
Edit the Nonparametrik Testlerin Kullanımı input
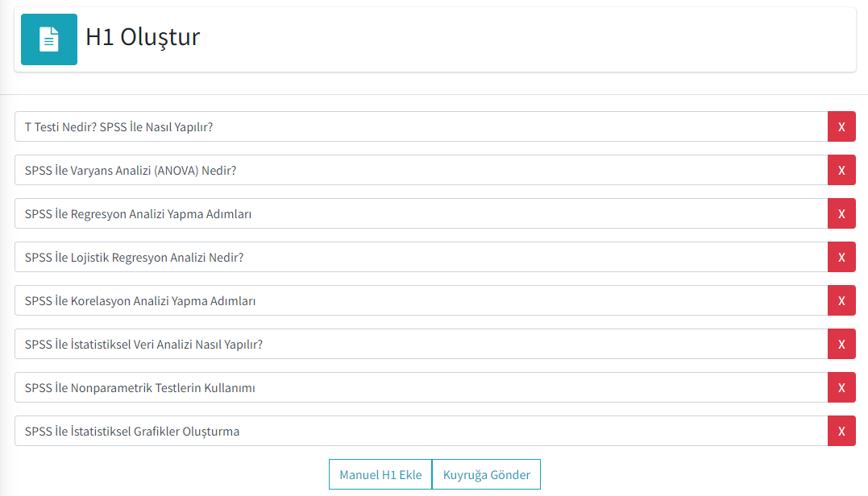(422, 387)
